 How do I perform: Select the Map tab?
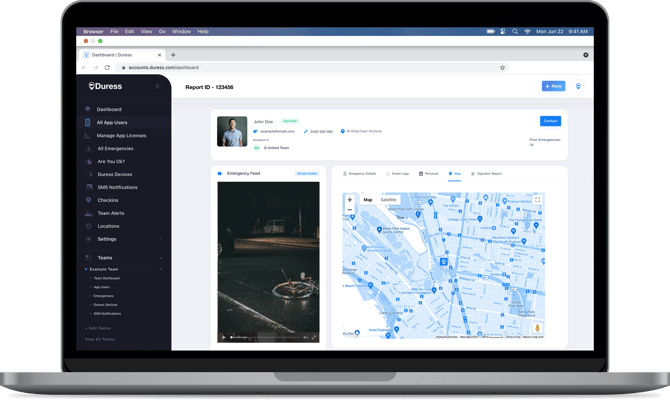(454, 174)
